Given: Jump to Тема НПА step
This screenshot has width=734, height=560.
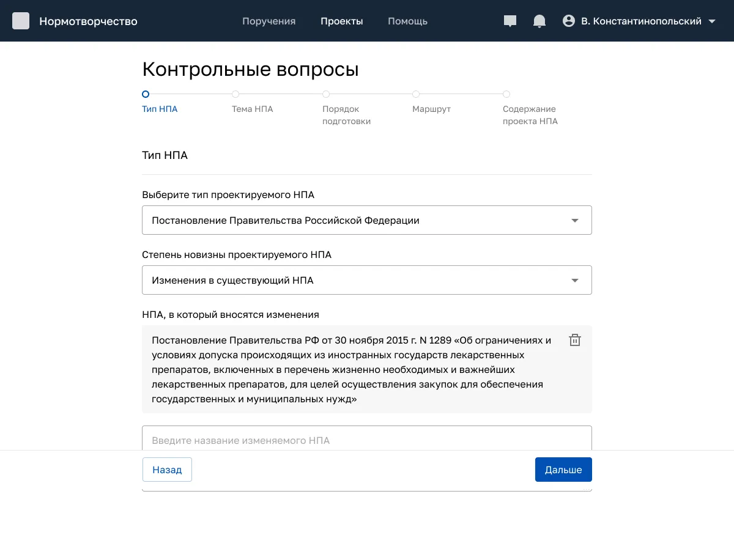Looking at the screenshot, I should coord(252,103).
